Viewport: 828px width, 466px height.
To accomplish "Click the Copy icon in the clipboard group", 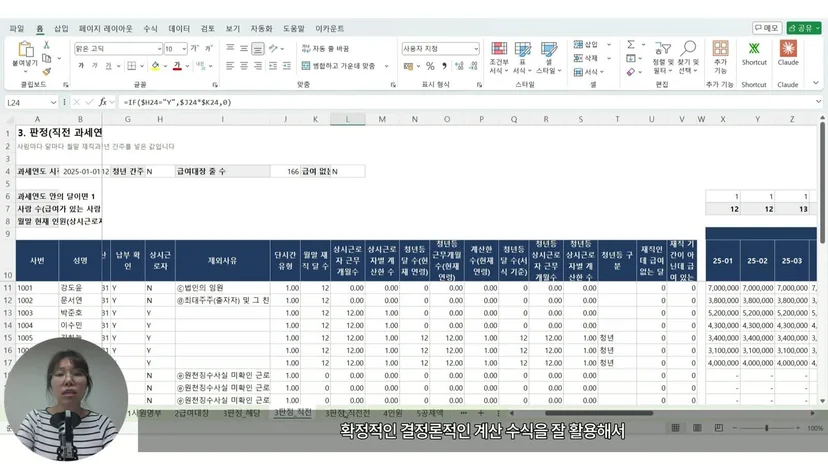I will (46, 58).
